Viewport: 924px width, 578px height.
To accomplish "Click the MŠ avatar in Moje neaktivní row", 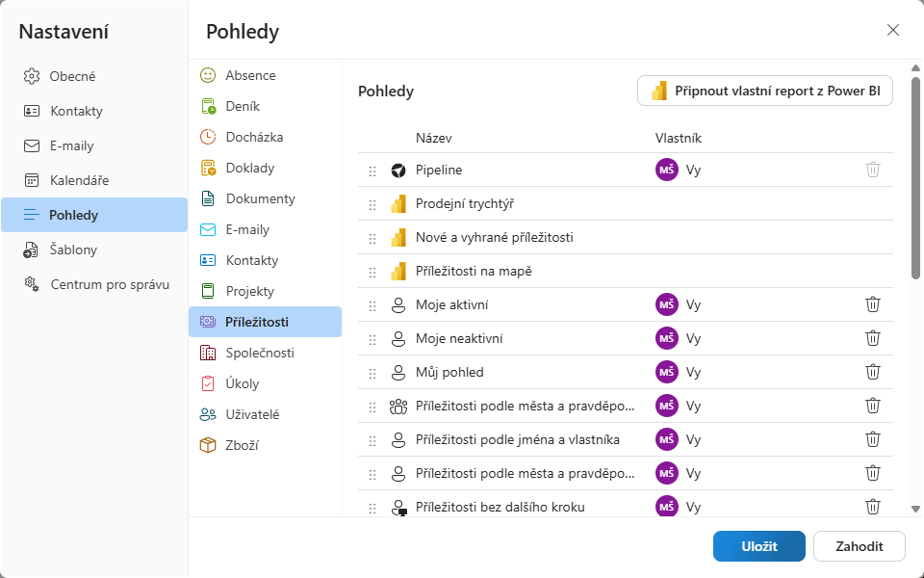I will coord(666,338).
